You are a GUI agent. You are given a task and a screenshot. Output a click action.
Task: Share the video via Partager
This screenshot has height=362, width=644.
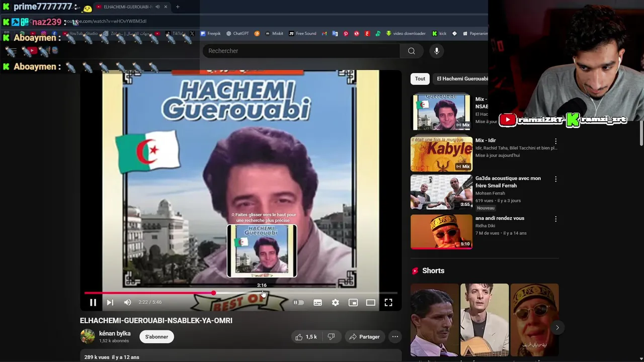pos(365,337)
